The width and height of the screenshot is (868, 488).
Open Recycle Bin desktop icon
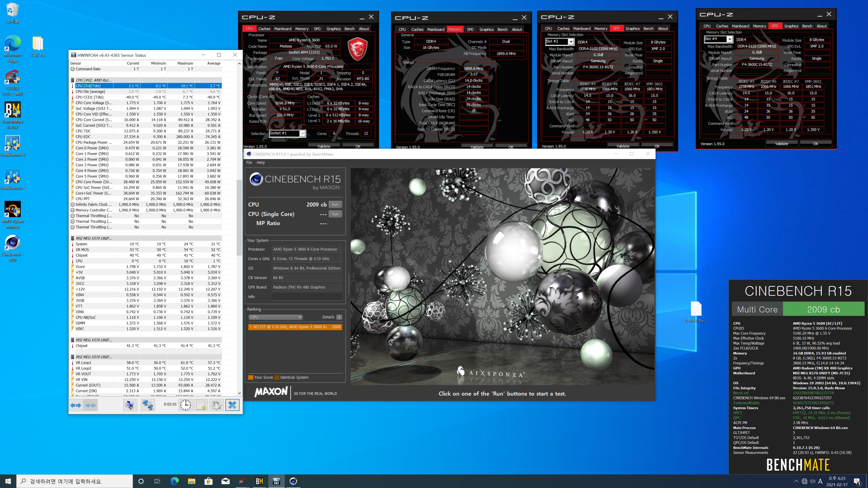tap(12, 14)
